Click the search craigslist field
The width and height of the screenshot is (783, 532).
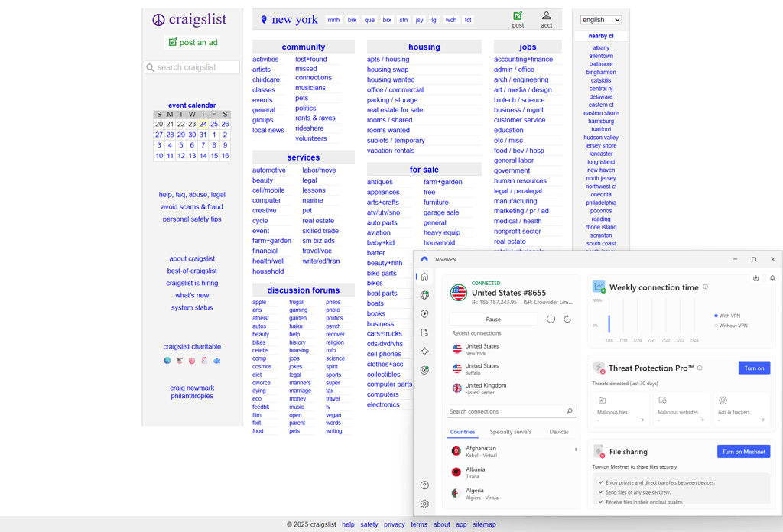[x=192, y=67]
